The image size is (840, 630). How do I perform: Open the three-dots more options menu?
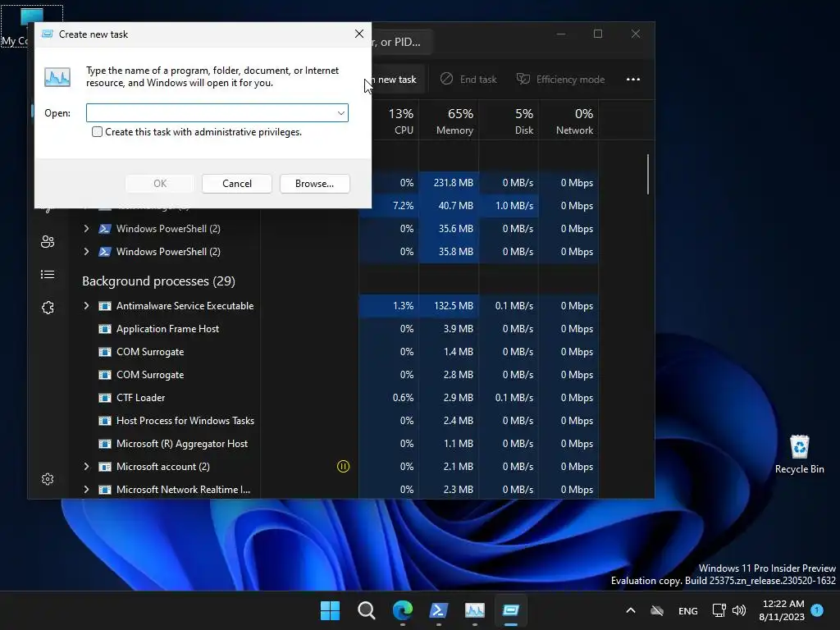(633, 80)
